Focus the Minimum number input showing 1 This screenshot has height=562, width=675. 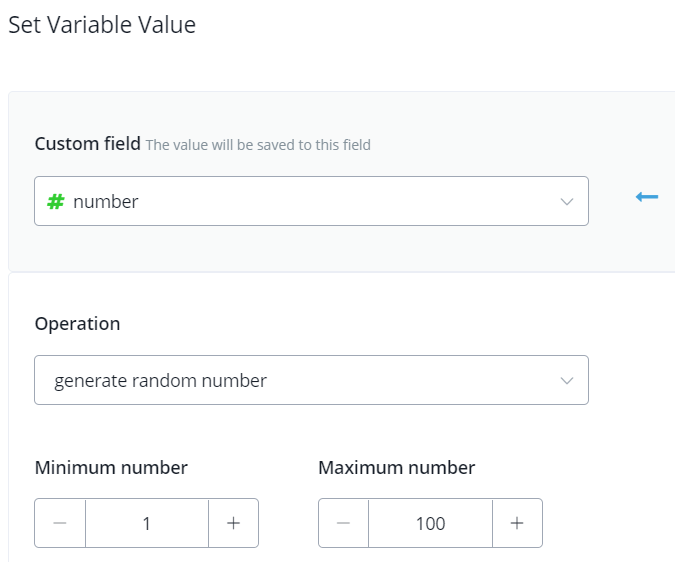147,523
